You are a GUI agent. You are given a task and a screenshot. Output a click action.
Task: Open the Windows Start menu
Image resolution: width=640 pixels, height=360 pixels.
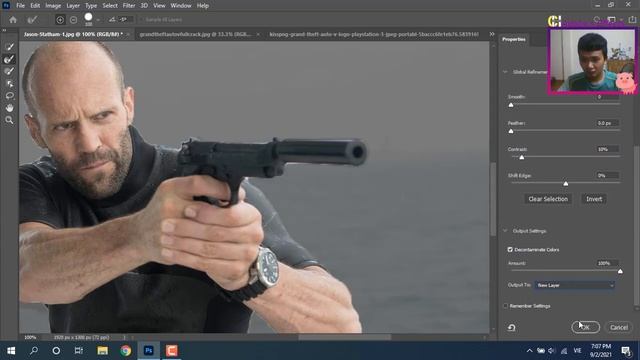coord(11,351)
